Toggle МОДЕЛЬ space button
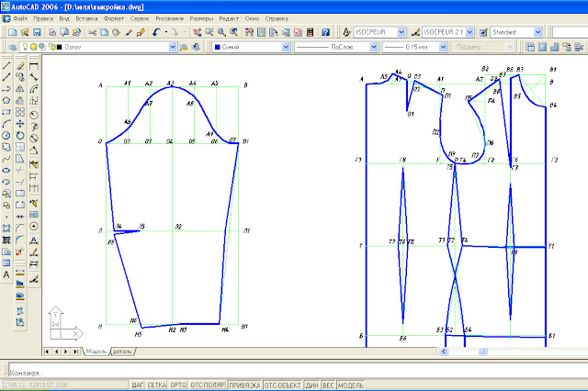The width and height of the screenshot is (588, 391). click(351, 385)
